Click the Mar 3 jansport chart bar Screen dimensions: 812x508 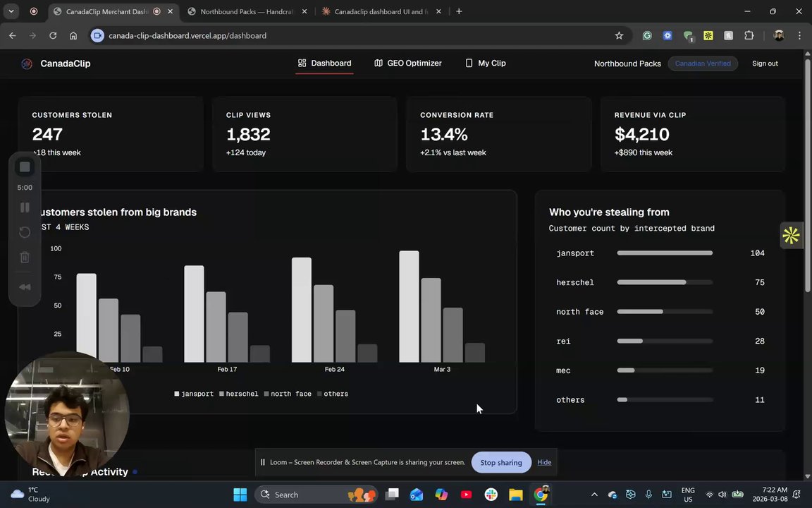(409, 306)
